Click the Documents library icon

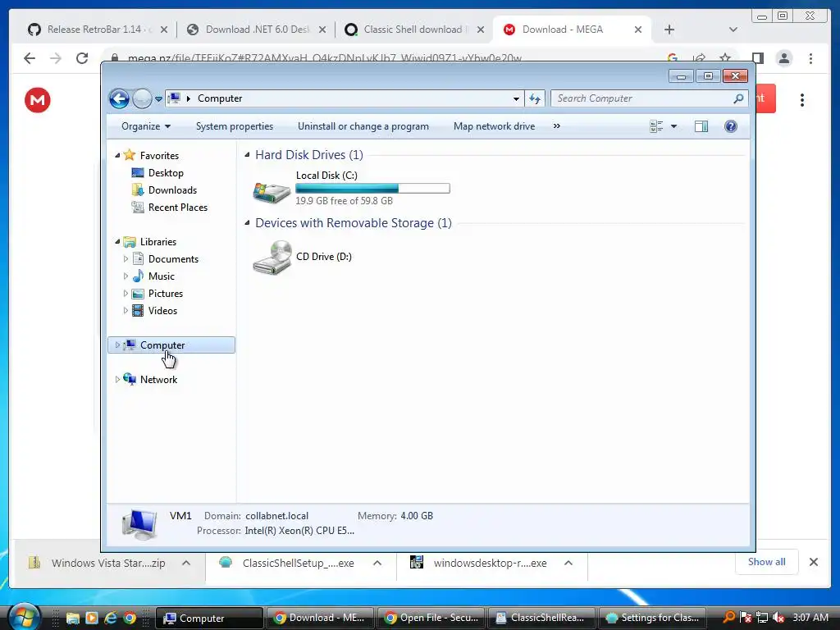tap(138, 258)
